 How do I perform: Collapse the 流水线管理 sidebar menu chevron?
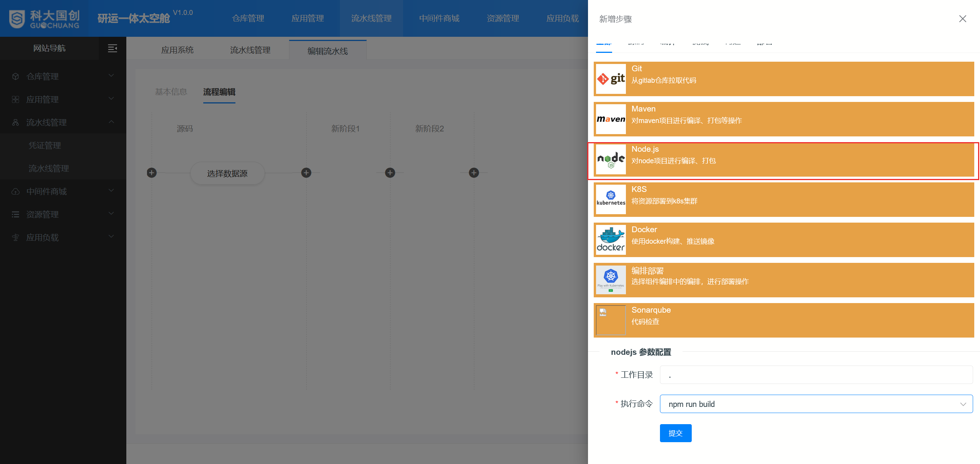111,121
